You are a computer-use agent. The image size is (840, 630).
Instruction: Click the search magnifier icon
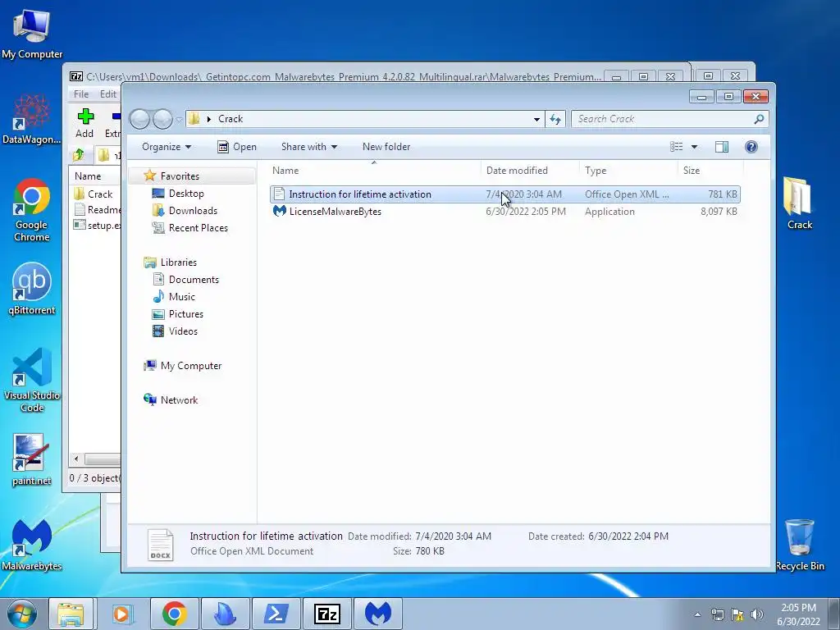pyautogui.click(x=759, y=119)
